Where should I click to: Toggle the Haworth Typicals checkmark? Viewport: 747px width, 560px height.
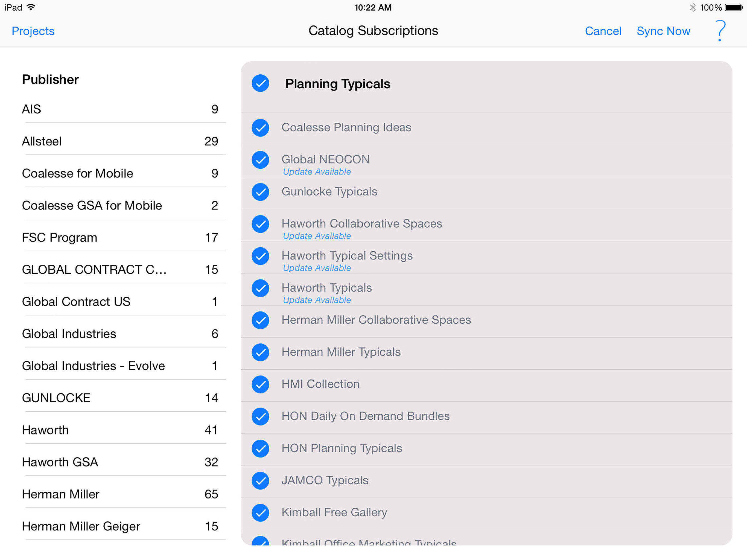coord(260,288)
